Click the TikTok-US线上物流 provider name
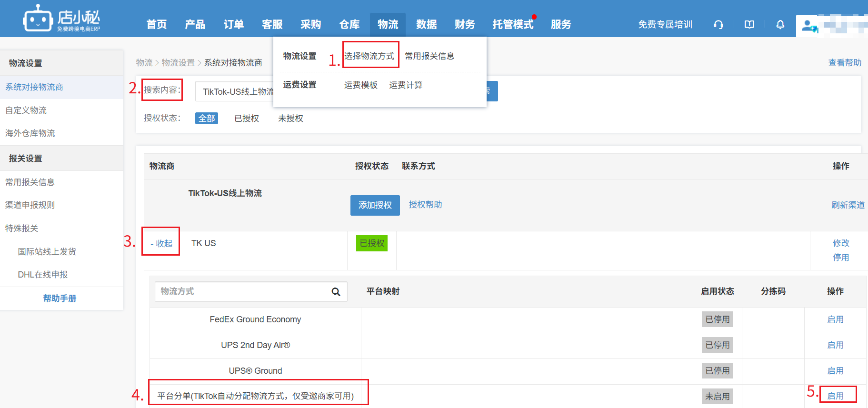868x408 pixels. coord(225,193)
